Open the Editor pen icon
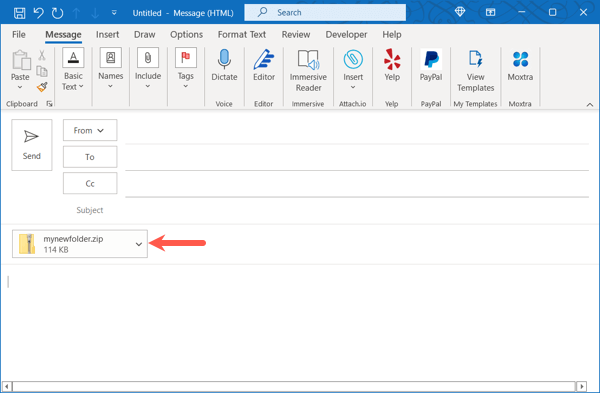Image resolution: width=600 pixels, height=393 pixels. tap(264, 66)
